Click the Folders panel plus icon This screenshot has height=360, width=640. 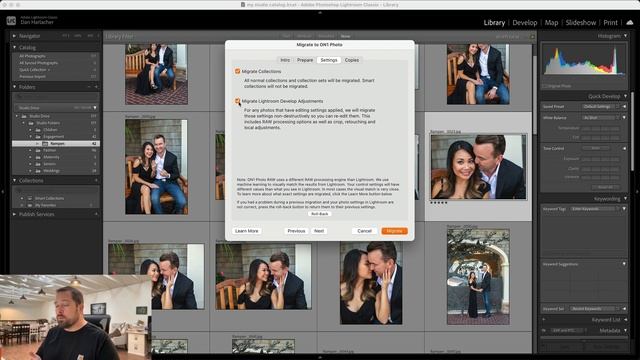tap(96, 87)
